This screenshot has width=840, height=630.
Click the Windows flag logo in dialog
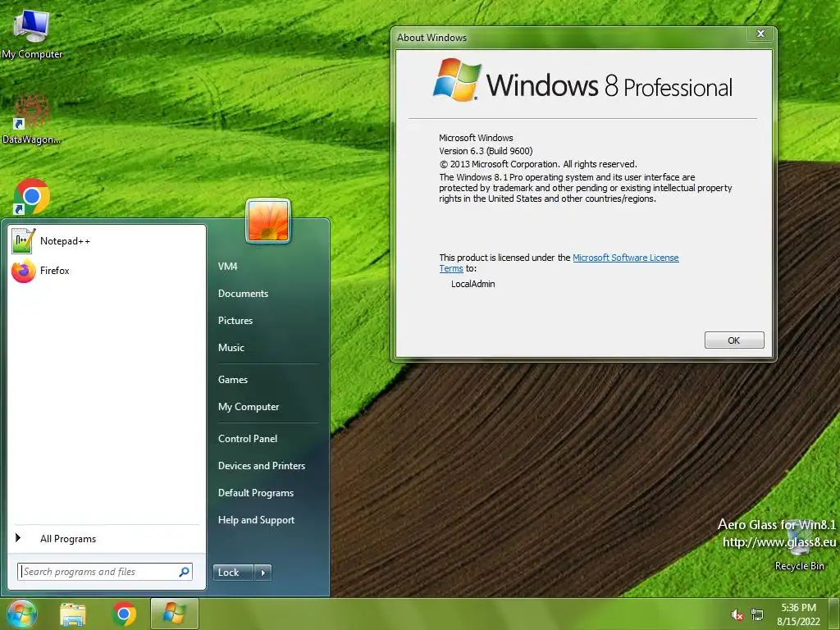point(457,80)
